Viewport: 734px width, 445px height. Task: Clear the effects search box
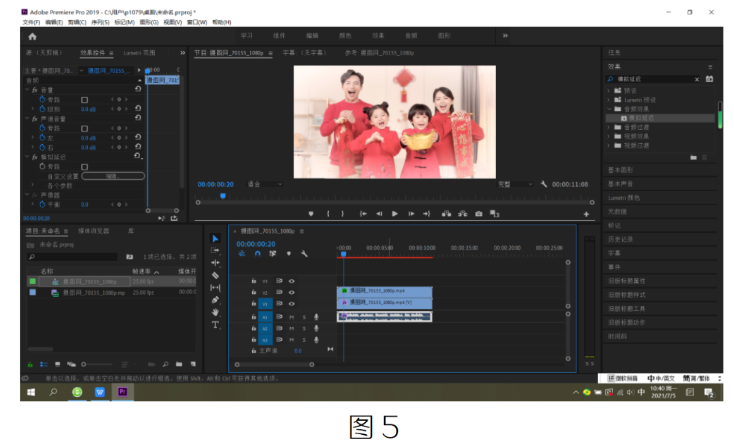click(697, 79)
